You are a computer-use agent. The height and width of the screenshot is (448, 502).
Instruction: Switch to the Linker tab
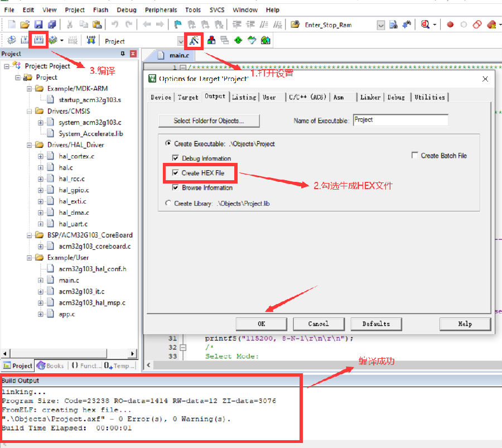pyautogui.click(x=370, y=97)
